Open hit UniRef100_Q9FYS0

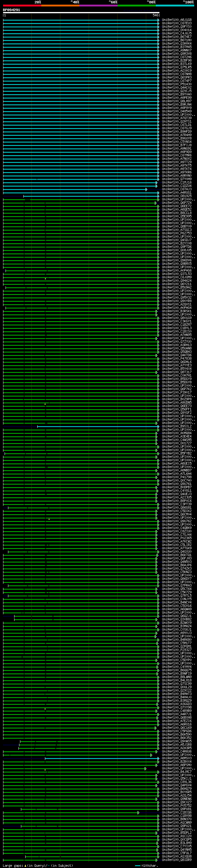(x=177, y=26)
